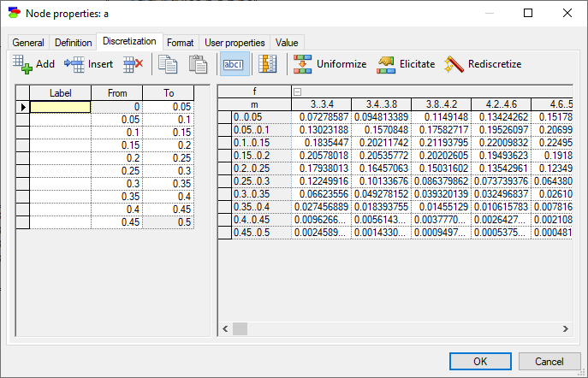Click the Rediscretize wand button

coord(483,64)
